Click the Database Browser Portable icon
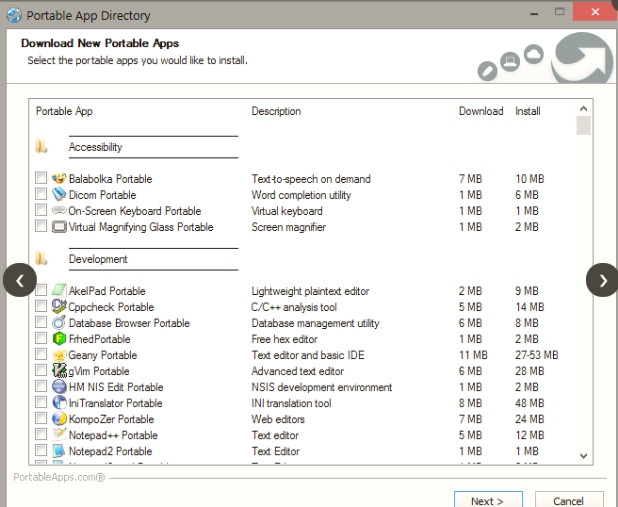Screen dimensions: 618x507 click(x=59, y=322)
